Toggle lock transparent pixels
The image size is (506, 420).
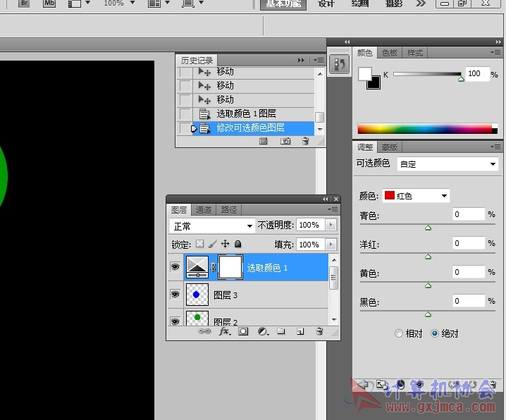199,244
